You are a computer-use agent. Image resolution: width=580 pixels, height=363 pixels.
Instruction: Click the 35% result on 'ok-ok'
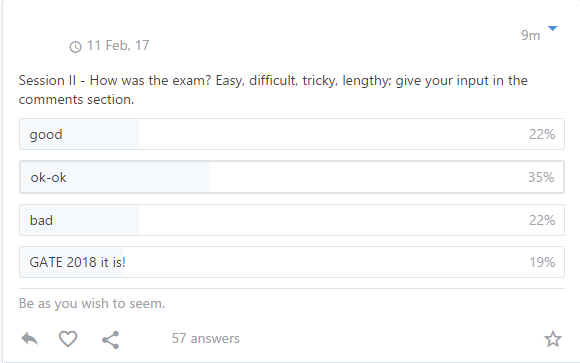[541, 177]
